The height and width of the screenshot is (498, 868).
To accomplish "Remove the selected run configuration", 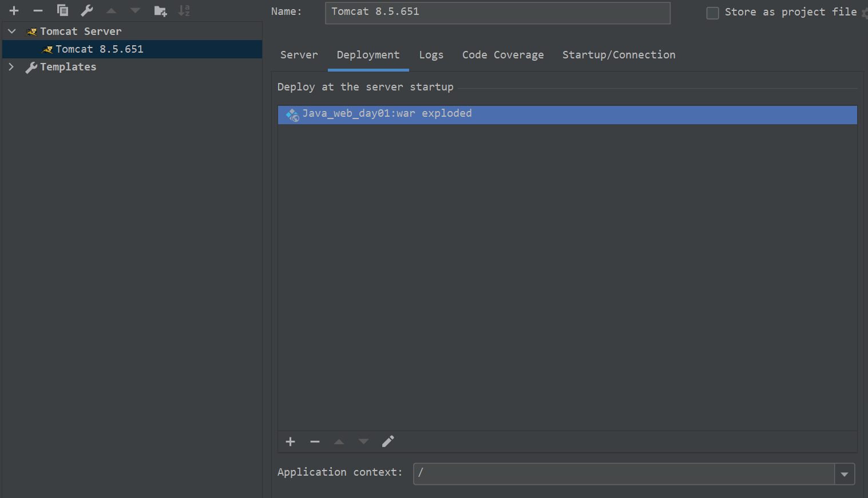I will click(38, 10).
